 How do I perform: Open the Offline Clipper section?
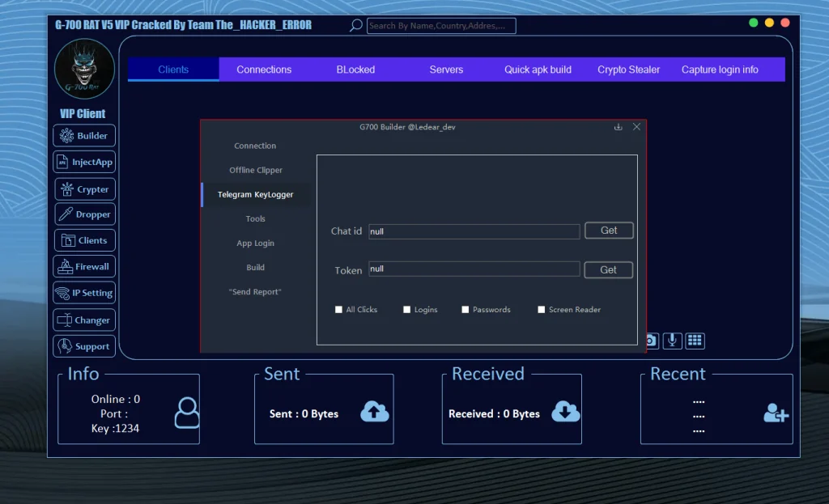255,170
